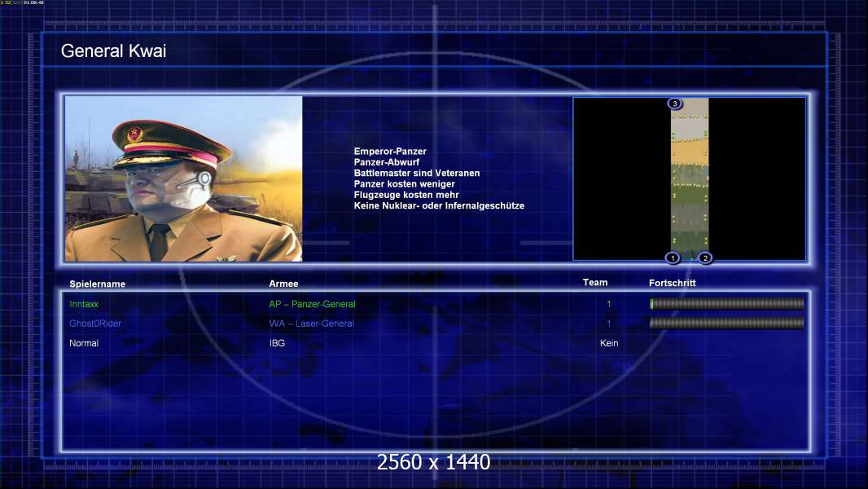
Task: Click team number of Ghost0Rider row
Action: [x=609, y=324]
